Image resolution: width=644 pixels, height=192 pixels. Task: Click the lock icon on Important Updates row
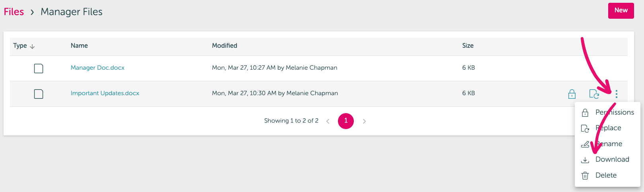click(572, 94)
